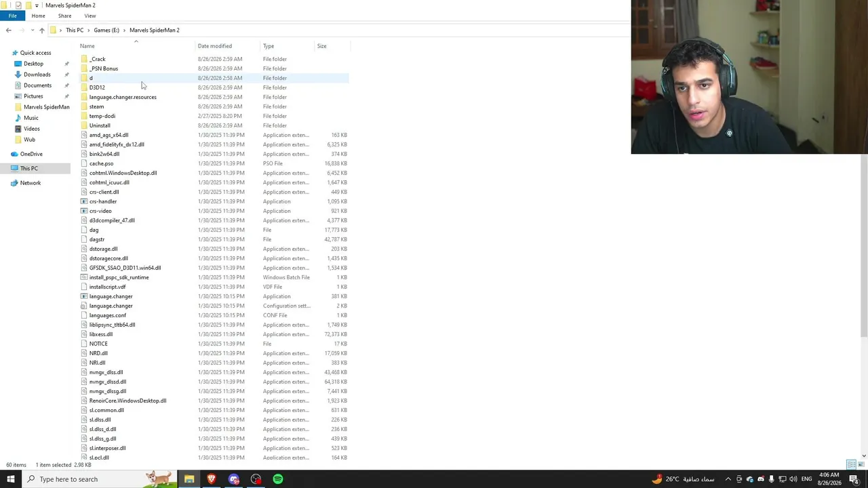Select Documents in Quick access
This screenshot has width=868, height=488.
37,85
